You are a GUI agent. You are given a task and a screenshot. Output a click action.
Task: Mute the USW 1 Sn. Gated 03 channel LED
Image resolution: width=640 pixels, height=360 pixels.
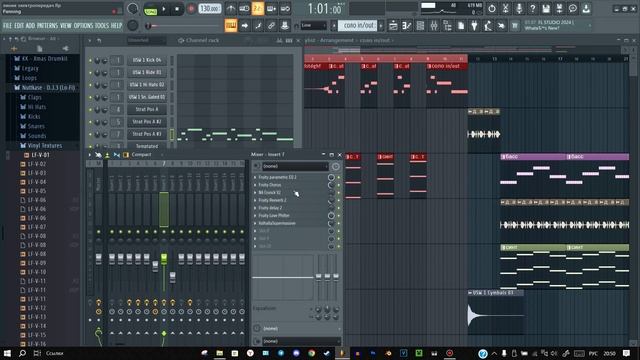point(90,97)
